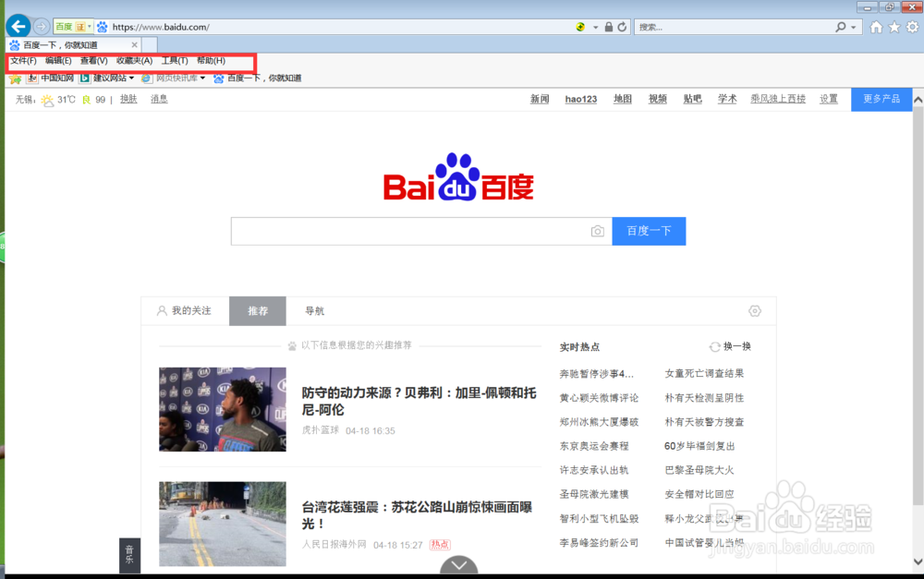924x579 pixels.
Task: Open the 文件(F) menu
Action: point(23,61)
